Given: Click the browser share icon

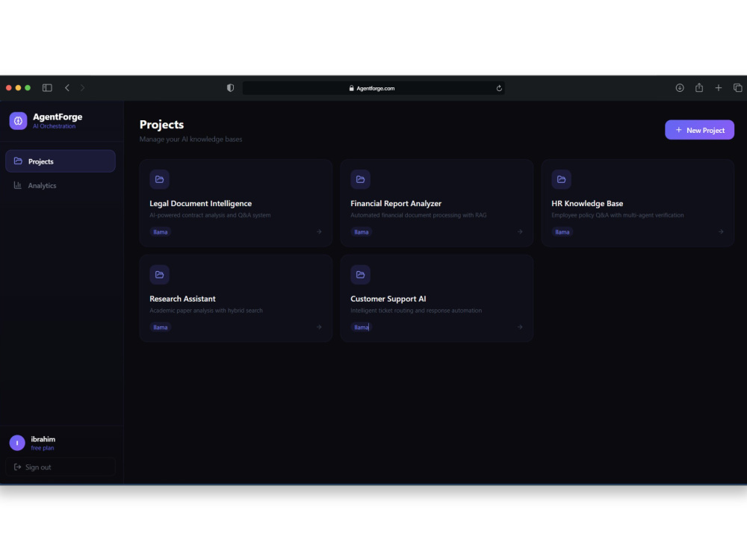Looking at the screenshot, I should coord(699,87).
